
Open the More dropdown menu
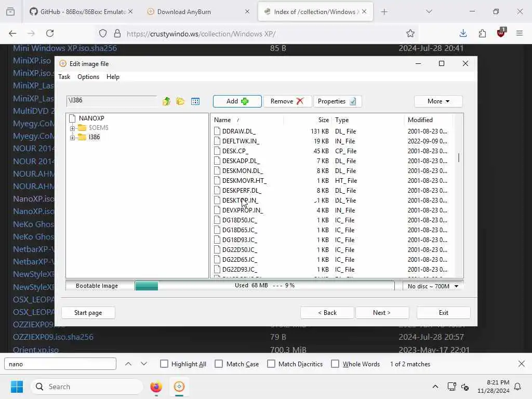[438, 101]
